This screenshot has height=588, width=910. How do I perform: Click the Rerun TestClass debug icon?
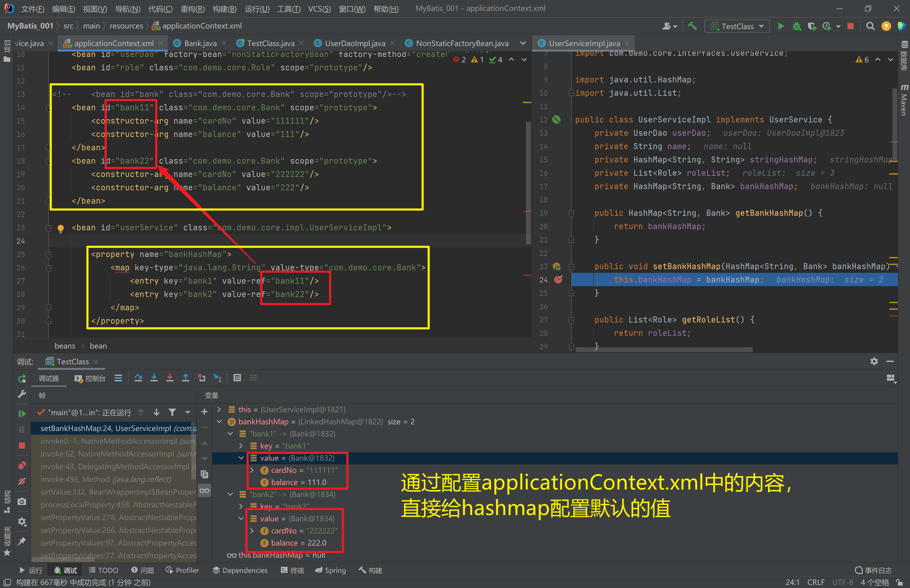[22, 378]
